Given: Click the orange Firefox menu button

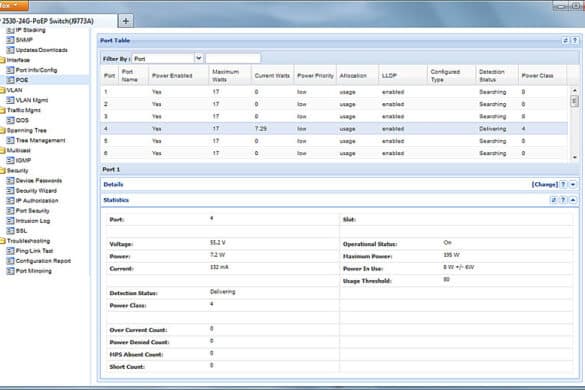Looking at the screenshot, I should click(13, 5).
